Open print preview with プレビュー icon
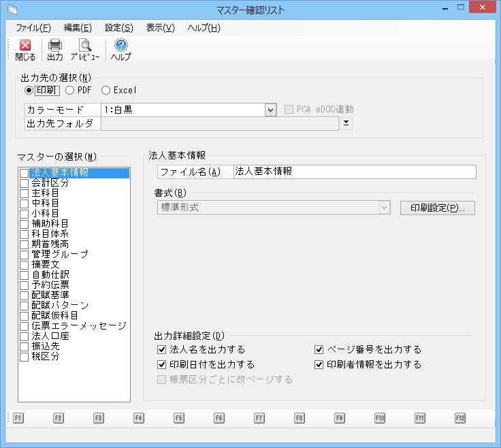501x448 pixels. click(x=85, y=50)
